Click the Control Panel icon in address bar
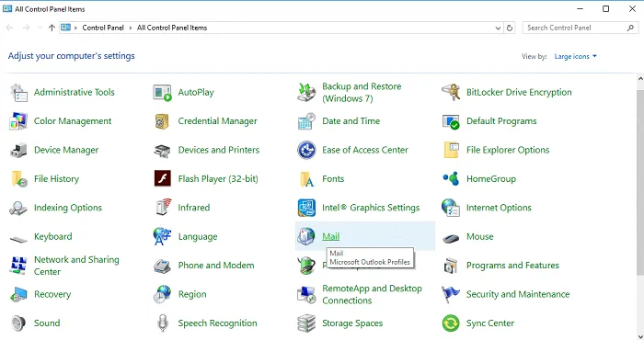The height and width of the screenshot is (340, 644). 65,28
